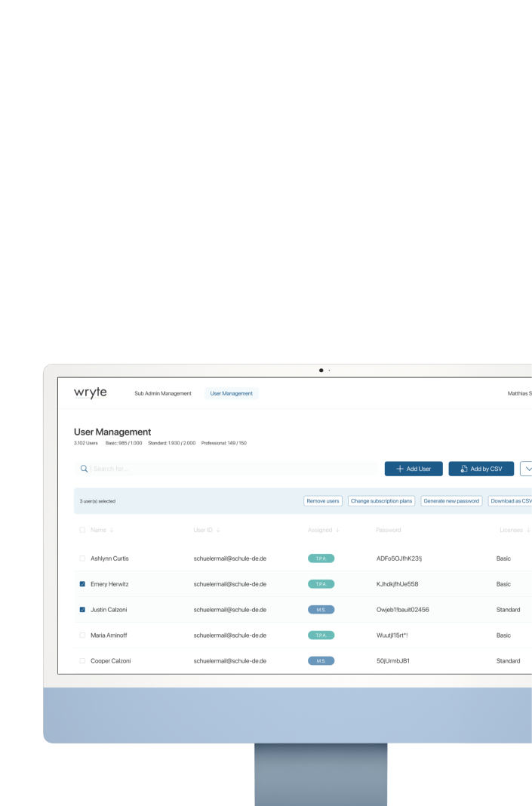Click the M.S. badge for Cooper Calzoni
The image size is (532, 806).
(x=321, y=661)
